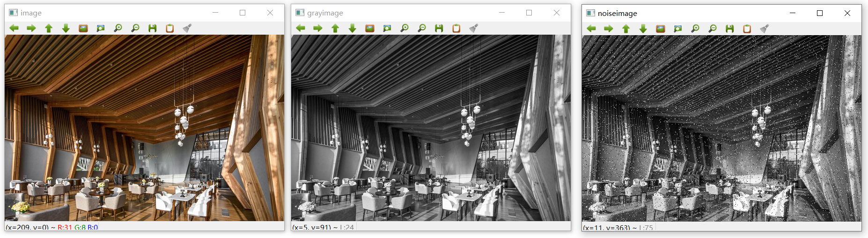Zoom out on the noiseimage window
This screenshot has width=868, height=238.
(713, 29)
